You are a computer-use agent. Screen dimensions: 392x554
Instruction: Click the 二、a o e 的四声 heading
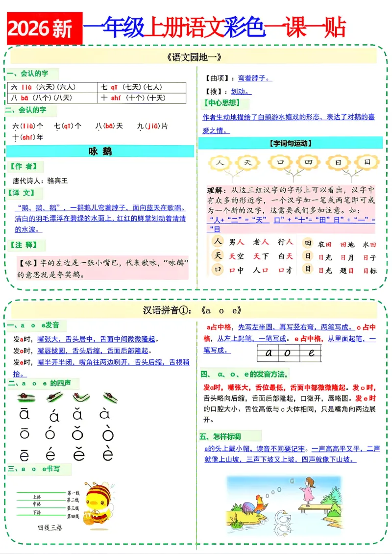pyautogui.click(x=40, y=383)
